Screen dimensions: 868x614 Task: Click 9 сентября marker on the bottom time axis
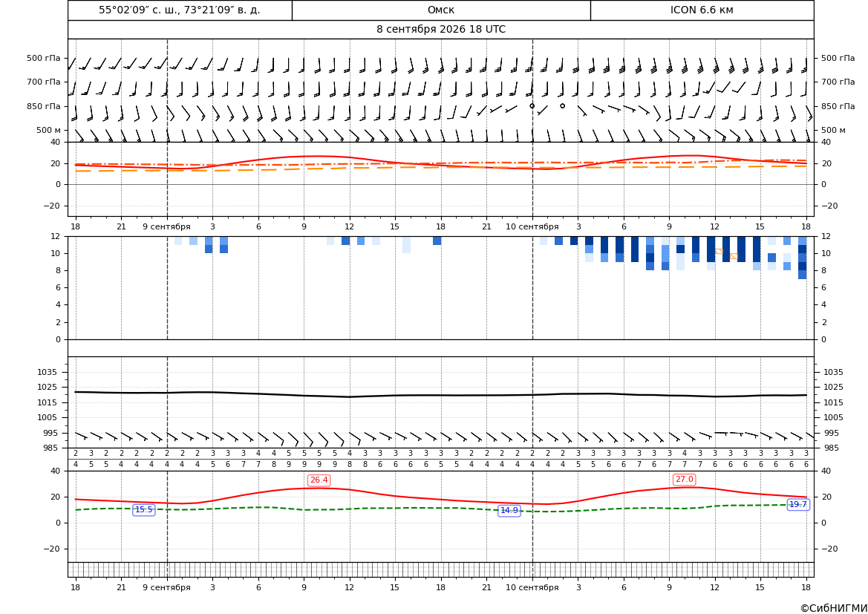coord(166,587)
